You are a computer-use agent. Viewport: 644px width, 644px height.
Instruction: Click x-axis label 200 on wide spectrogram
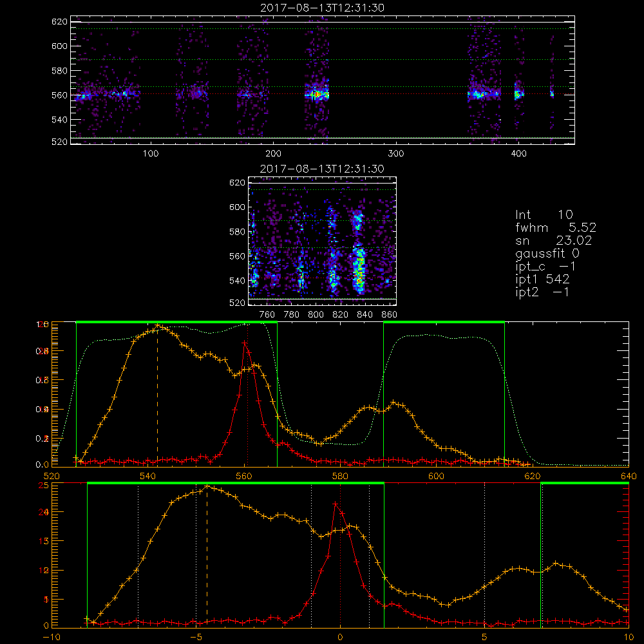(273, 154)
